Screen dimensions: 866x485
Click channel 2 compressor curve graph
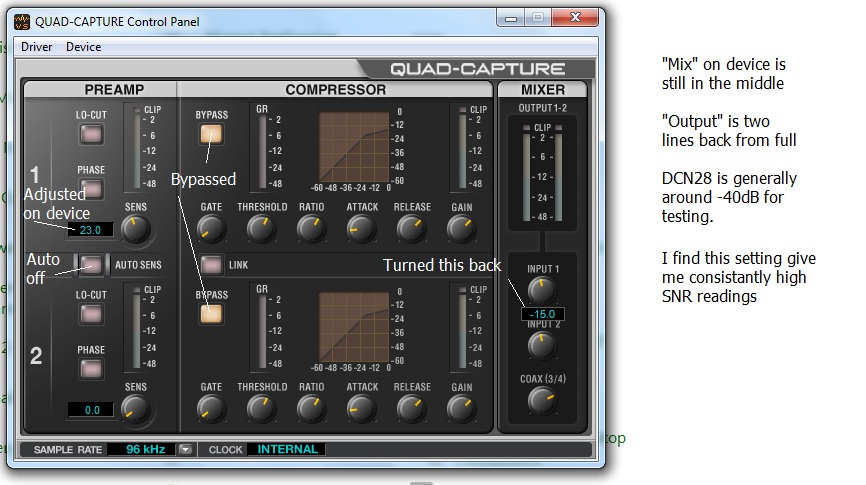tap(354, 327)
